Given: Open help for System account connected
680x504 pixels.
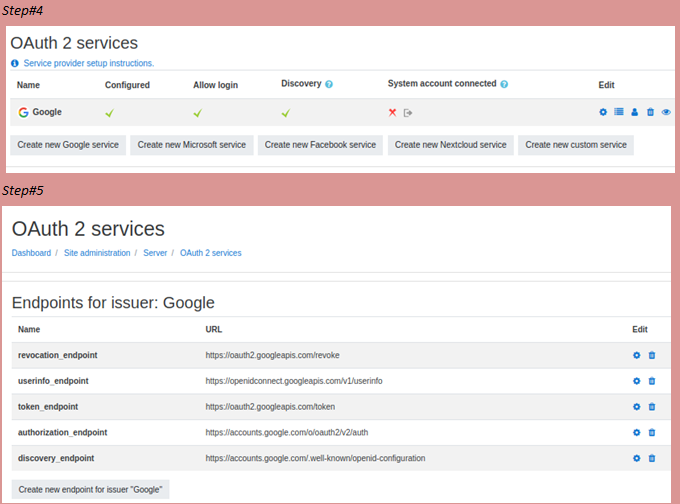Looking at the screenshot, I should (x=504, y=84).
